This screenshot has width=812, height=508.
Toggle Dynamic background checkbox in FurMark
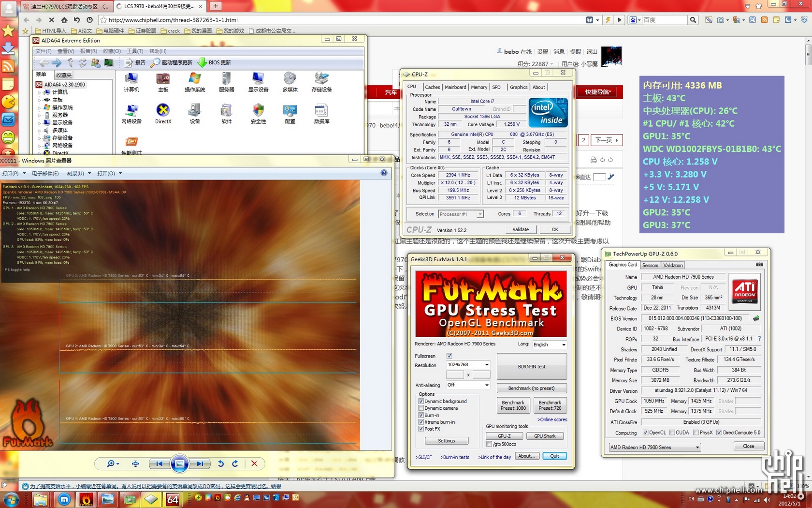click(421, 402)
